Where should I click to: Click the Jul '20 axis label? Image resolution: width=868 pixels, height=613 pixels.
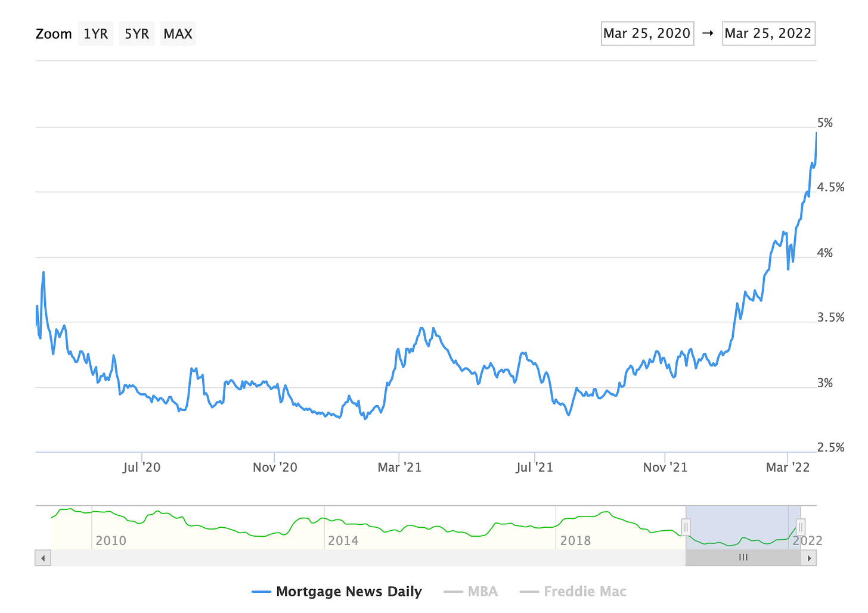coord(142,467)
